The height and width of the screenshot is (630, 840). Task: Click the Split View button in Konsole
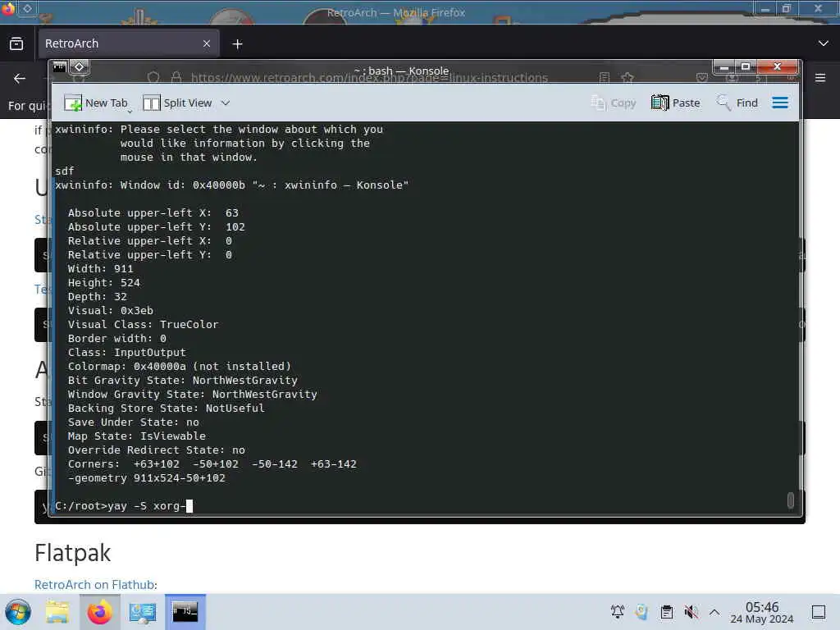[x=177, y=103]
